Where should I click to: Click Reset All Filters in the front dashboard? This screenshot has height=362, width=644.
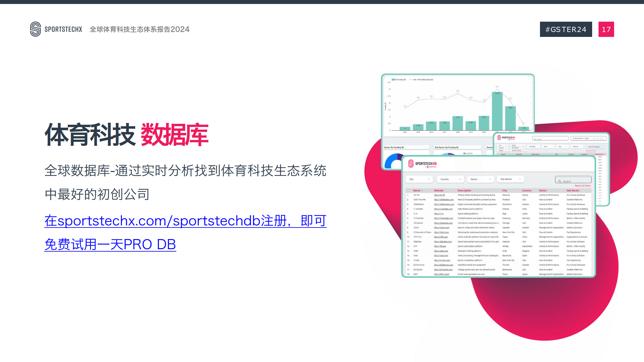[x=583, y=186]
